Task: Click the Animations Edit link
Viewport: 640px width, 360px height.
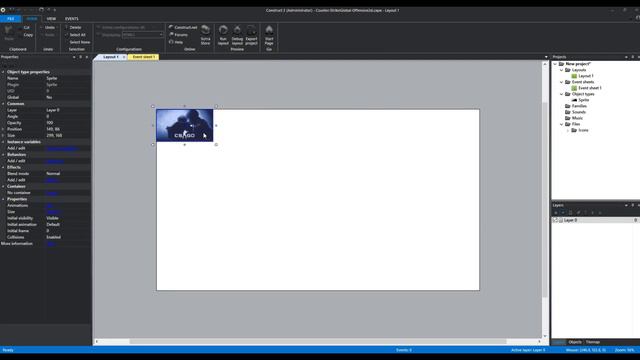Action: click(49, 205)
